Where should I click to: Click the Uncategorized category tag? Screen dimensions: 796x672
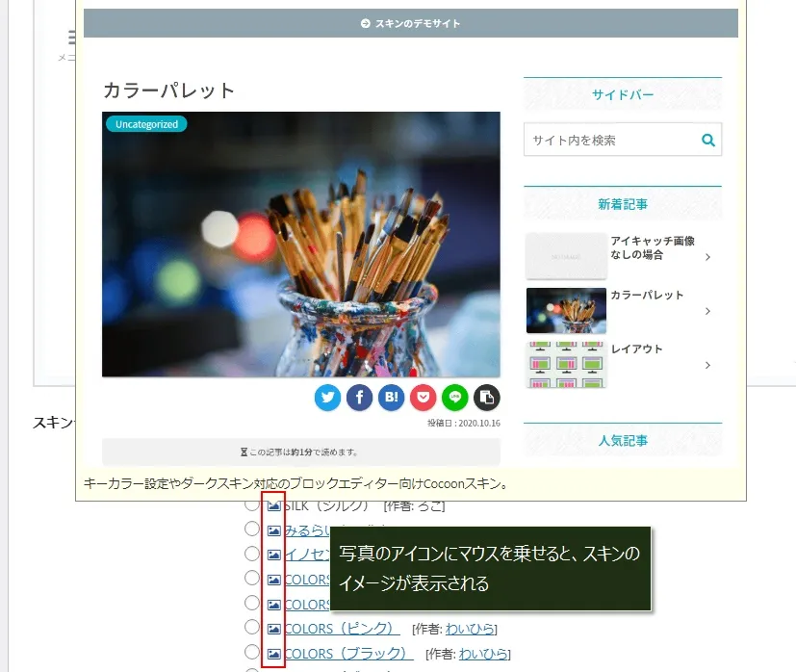[145, 124]
